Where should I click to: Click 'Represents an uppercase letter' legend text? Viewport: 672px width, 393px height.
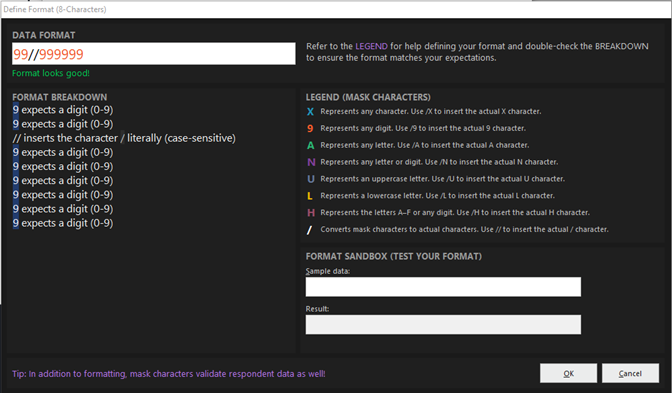[443, 179]
